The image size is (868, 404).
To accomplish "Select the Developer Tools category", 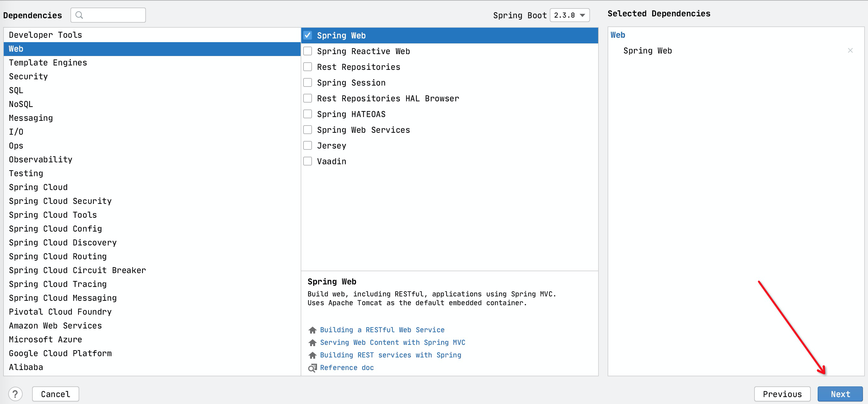I will tap(152, 35).
